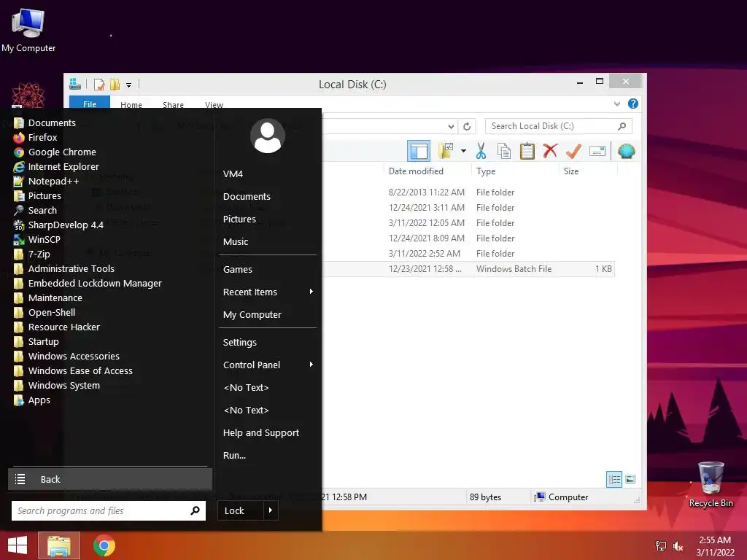Click Run... in start menu
This screenshot has height=560, width=747.
(234, 455)
